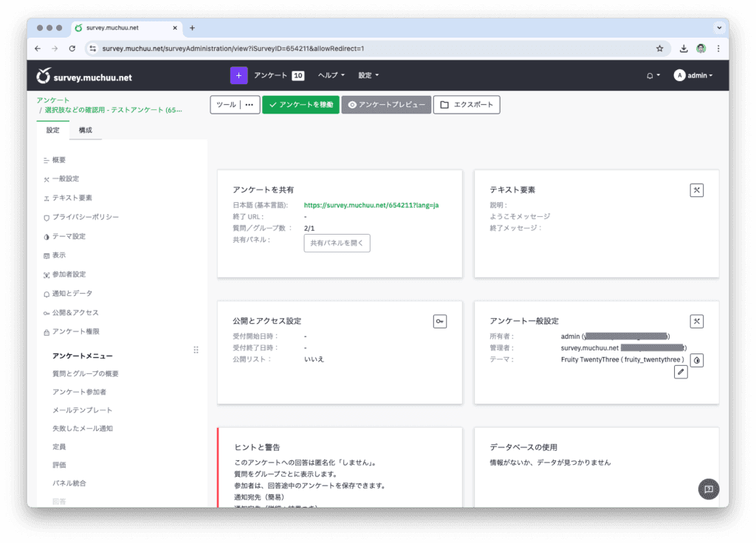Click the theme options droplet icon
756x543 pixels.
[x=697, y=360]
